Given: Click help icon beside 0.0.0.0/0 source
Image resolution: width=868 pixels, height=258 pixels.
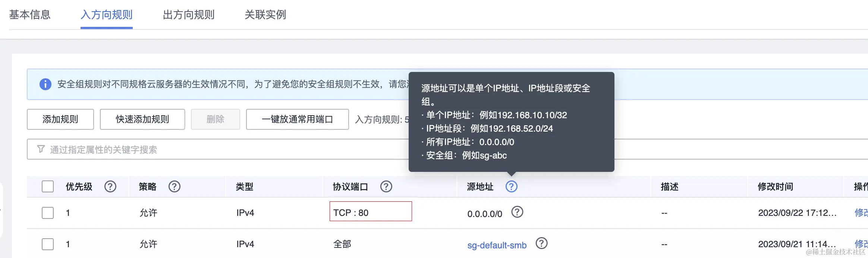Looking at the screenshot, I should [x=517, y=212].
